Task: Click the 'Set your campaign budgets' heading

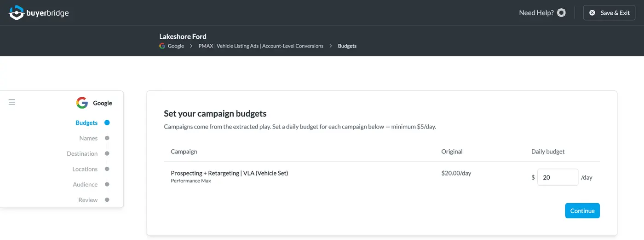Action: click(215, 113)
